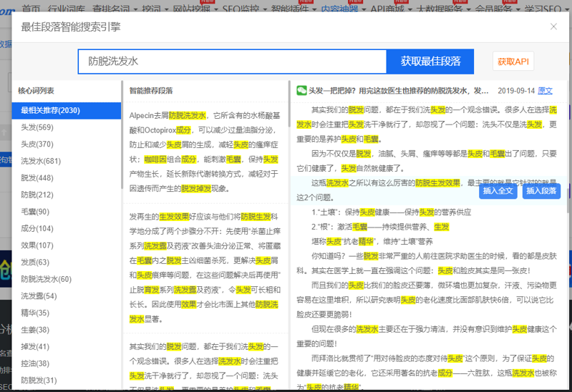Click the recommended paragraph starting with Alpecin去屑

point(205,152)
